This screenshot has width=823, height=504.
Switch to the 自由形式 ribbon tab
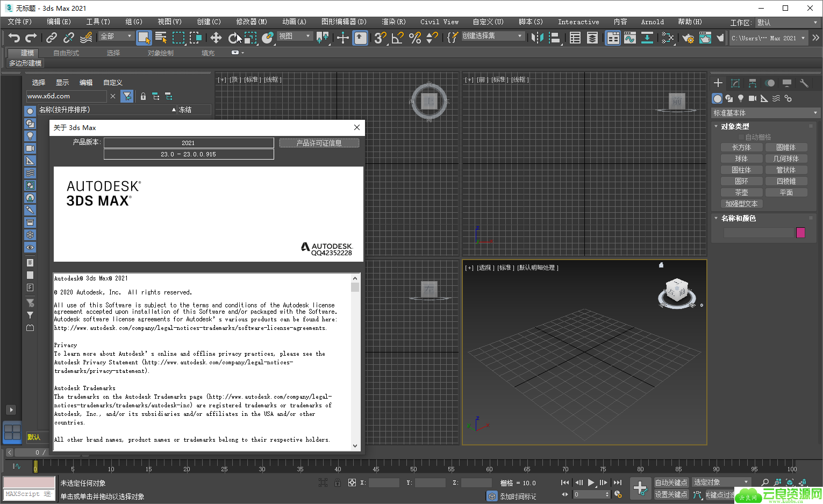(66, 53)
